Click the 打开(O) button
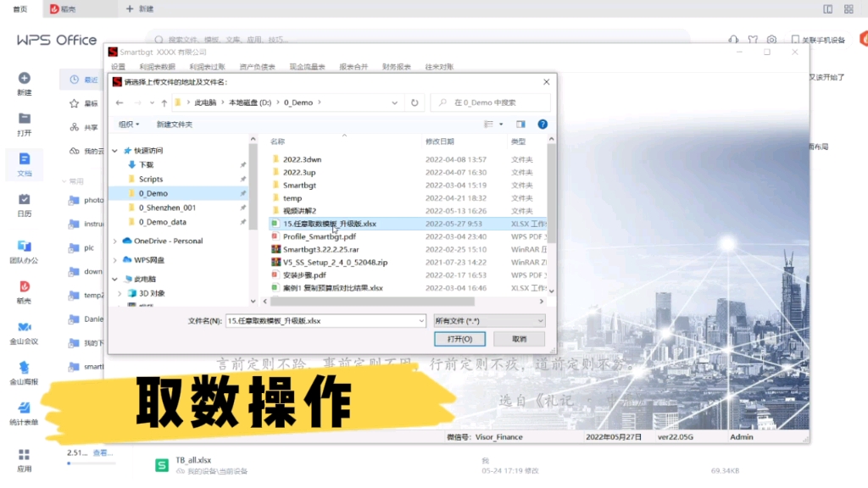This screenshot has height=488, width=868. click(459, 338)
